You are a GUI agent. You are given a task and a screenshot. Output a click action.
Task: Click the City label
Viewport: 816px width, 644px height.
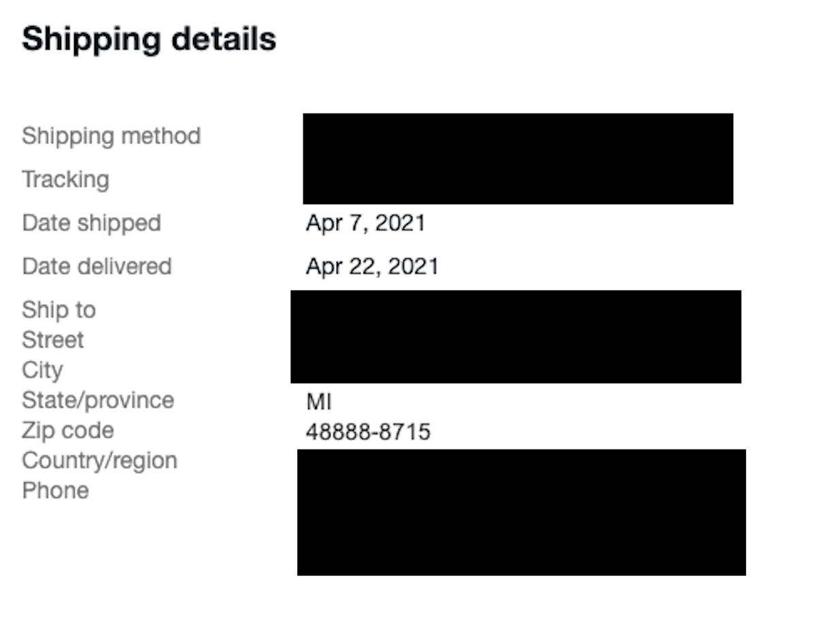coord(42,370)
